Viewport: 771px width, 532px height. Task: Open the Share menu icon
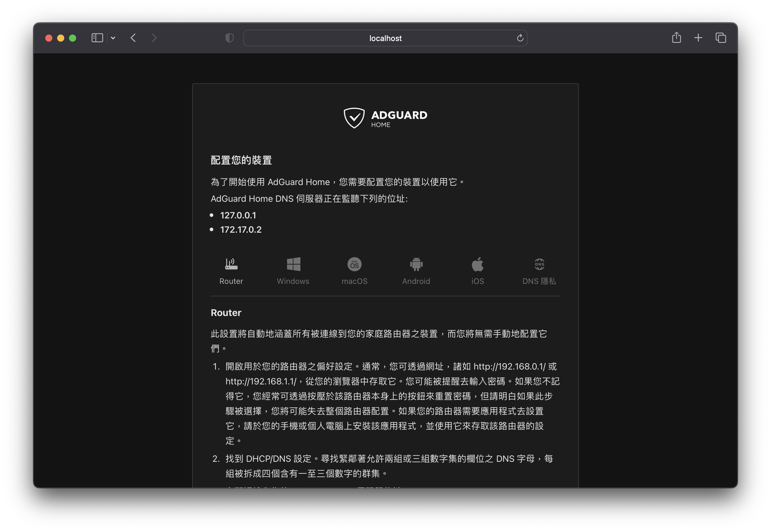click(676, 37)
